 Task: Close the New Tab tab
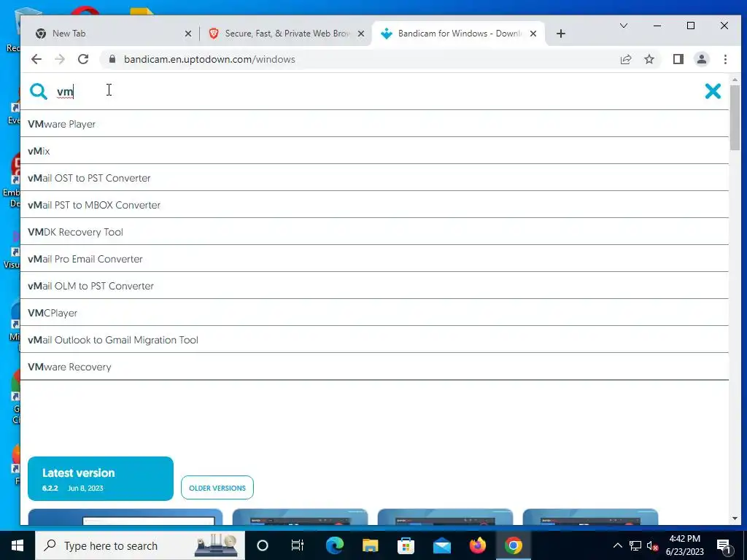coord(187,34)
